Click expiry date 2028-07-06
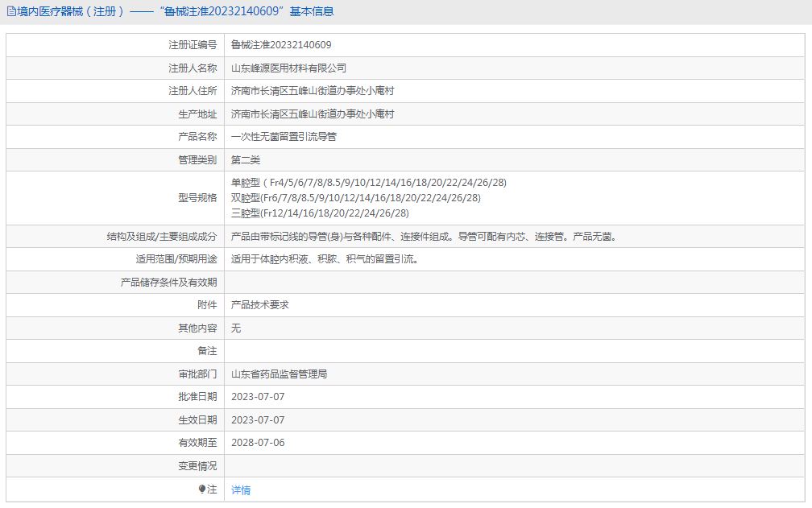The width and height of the screenshot is (812, 508). [x=258, y=443]
